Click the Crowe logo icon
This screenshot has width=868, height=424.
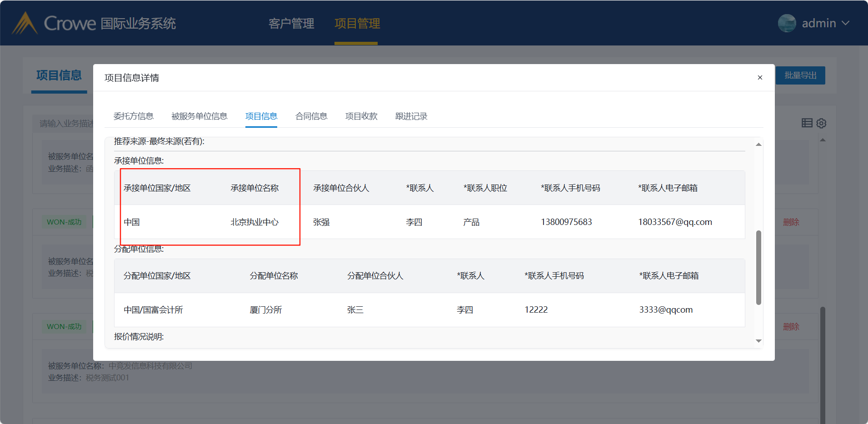coord(25,23)
